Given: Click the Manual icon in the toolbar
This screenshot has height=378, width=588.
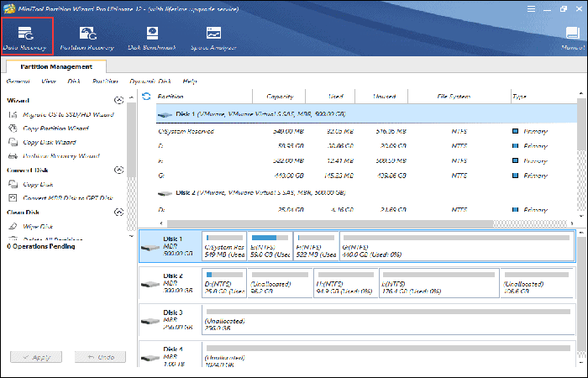Looking at the screenshot, I should coord(574,37).
